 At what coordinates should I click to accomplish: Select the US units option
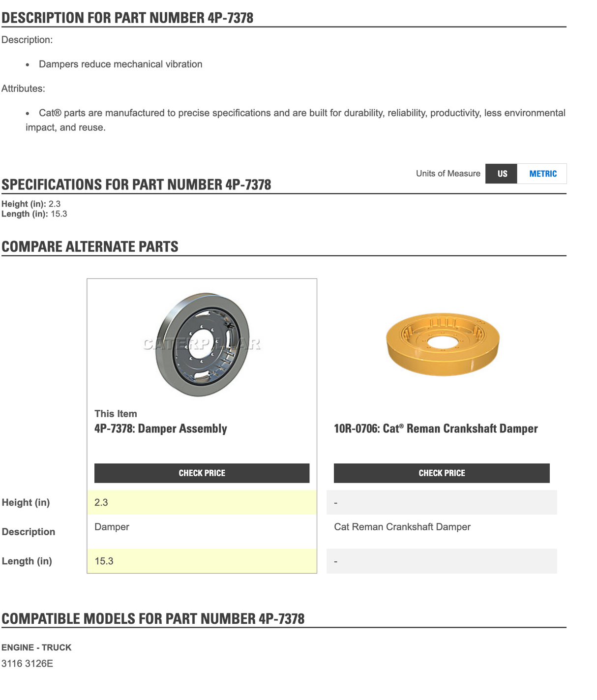pos(501,174)
